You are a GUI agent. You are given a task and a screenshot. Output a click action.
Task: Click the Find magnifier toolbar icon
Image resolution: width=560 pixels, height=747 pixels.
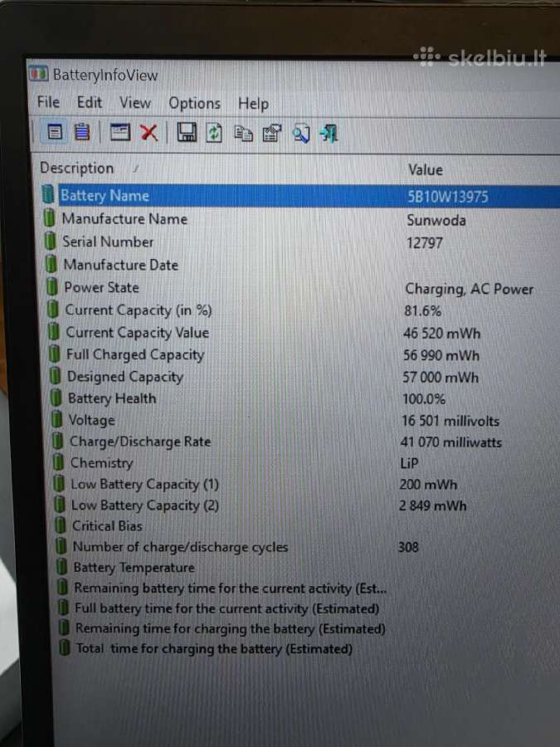click(301, 134)
